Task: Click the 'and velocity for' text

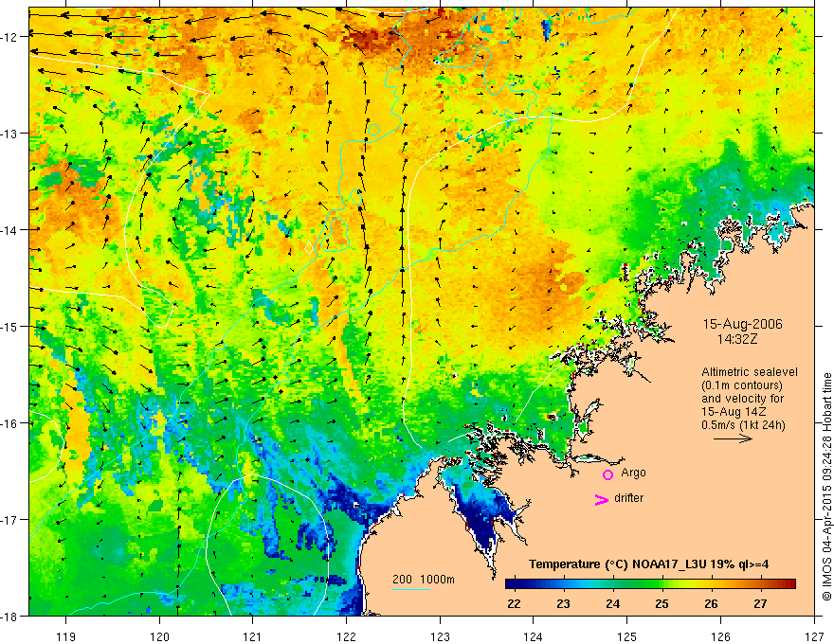Action: pyautogui.click(x=742, y=399)
